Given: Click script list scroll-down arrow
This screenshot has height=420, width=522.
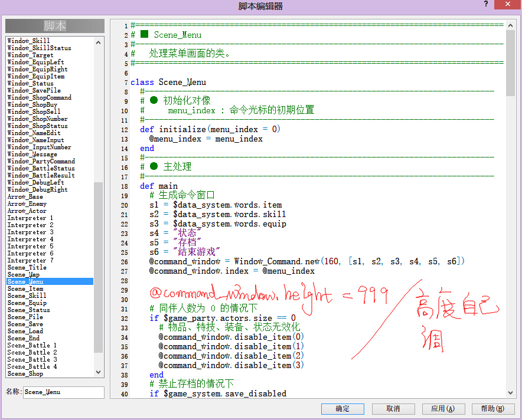Looking at the screenshot, I should click(x=98, y=372).
